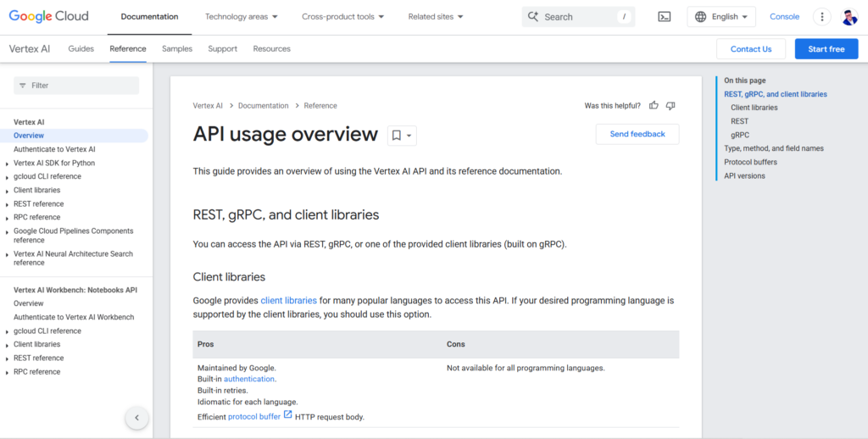
Task: Open Authenticate to Vertex AI page
Action: (54, 149)
